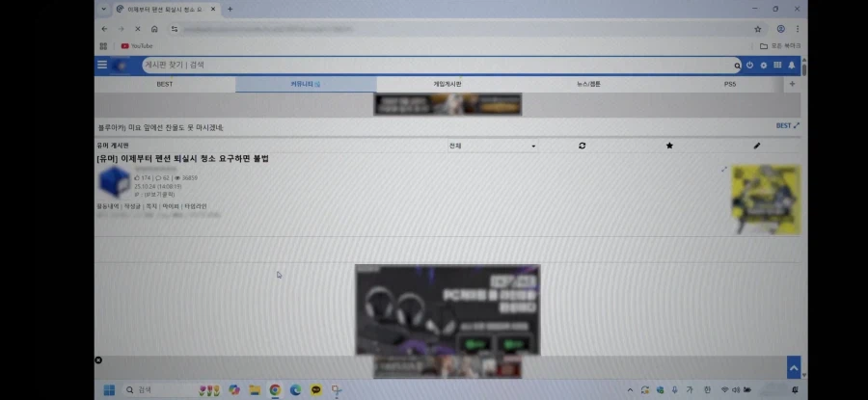The width and height of the screenshot is (868, 400).
Task: Click the 마이피 link
Action: pos(170,206)
